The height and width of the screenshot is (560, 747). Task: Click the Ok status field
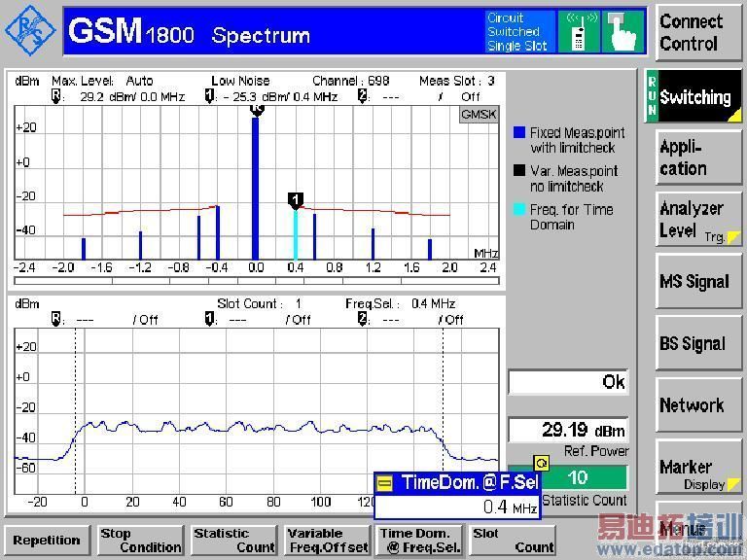pos(568,382)
